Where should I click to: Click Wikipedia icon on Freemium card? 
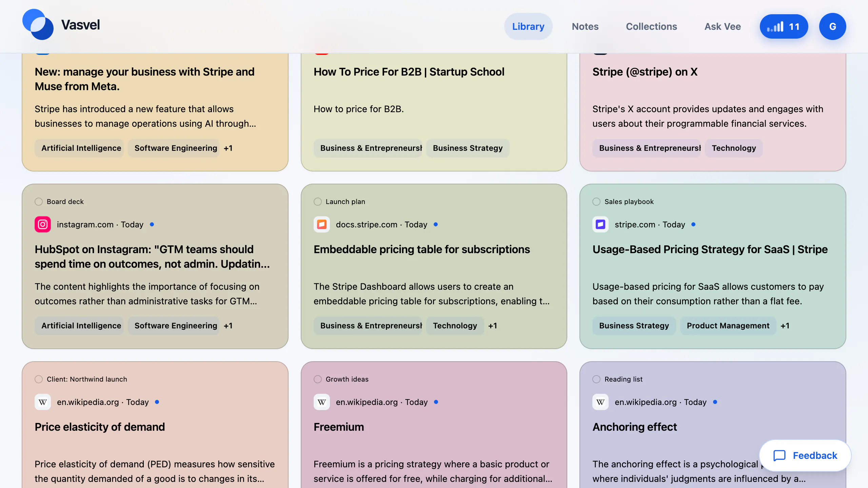[x=322, y=402]
